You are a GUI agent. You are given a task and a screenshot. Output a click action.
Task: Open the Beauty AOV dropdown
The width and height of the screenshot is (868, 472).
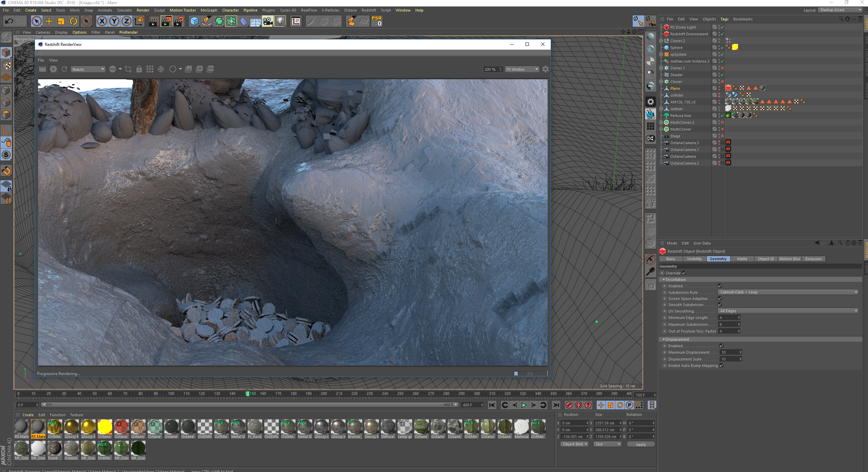tap(88, 69)
